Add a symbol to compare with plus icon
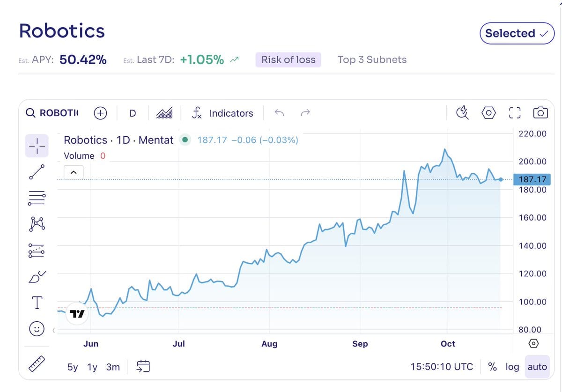Viewport: 562px width, 392px height. (100, 113)
